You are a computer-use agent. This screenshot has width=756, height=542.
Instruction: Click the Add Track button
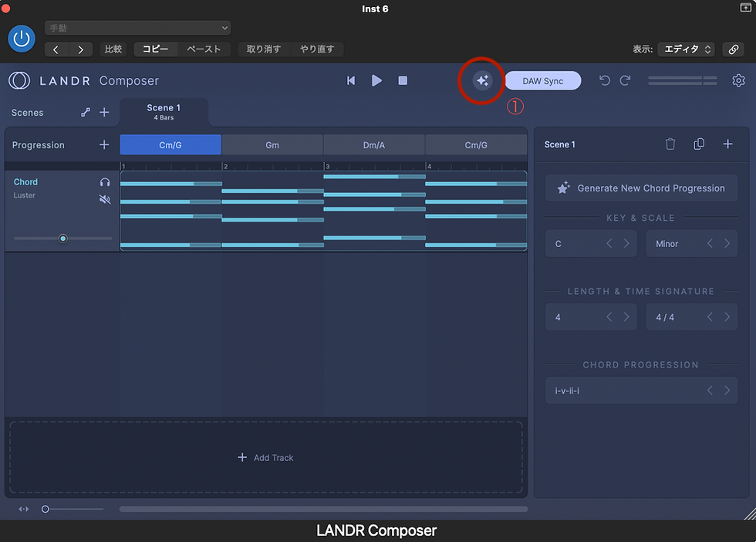pyautogui.click(x=265, y=458)
